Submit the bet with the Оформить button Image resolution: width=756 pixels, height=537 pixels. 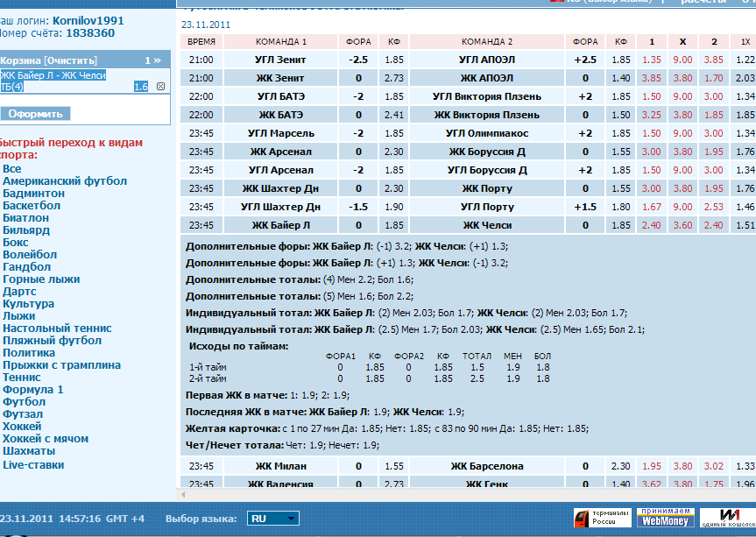[x=36, y=114]
